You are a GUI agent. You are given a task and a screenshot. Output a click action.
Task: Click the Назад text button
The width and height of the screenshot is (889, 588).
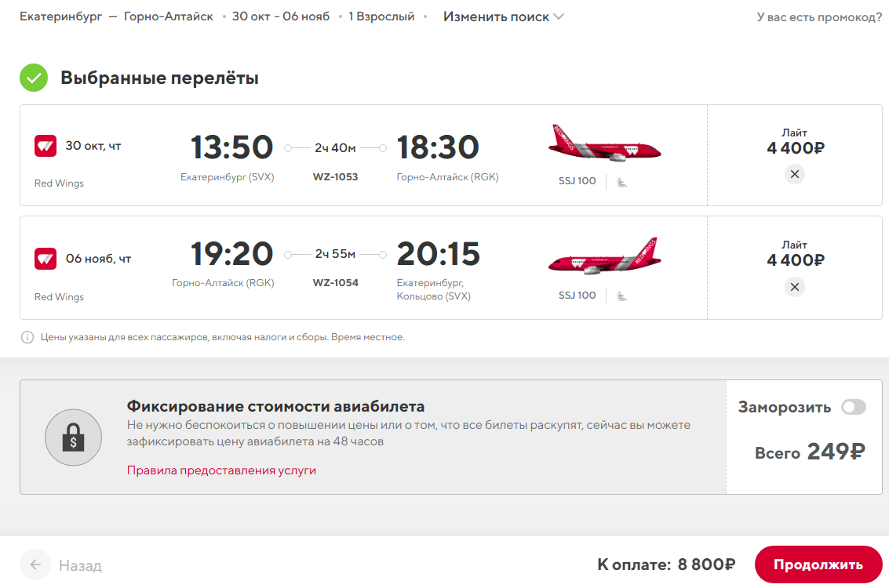pos(81,565)
